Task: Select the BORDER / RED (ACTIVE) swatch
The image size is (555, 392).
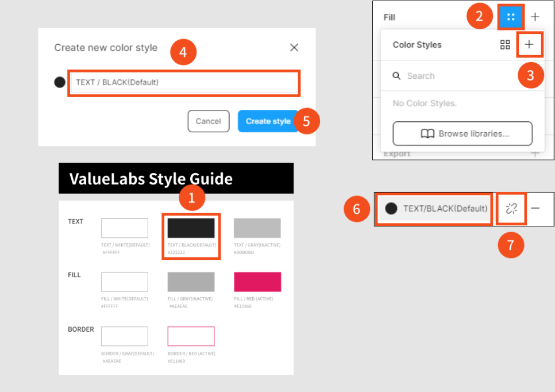Action: (191, 336)
